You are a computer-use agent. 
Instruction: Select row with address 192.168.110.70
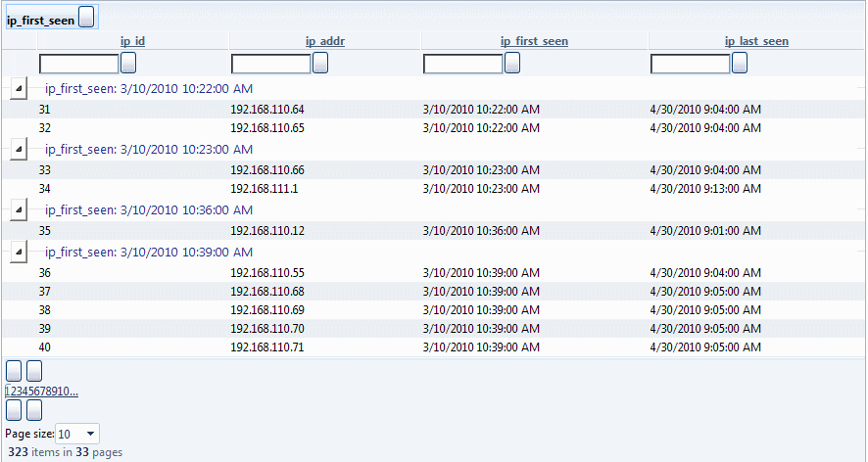pyautogui.click(x=433, y=329)
